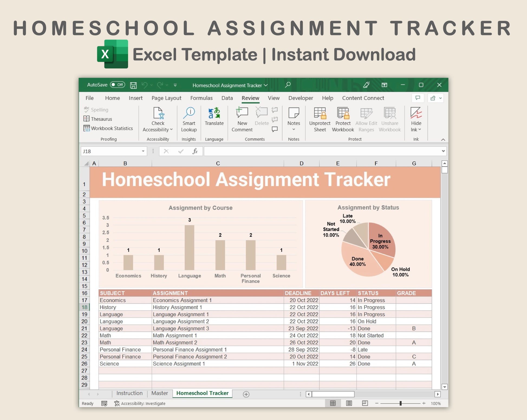Click the vertical scrollbar down arrow
The width and height of the screenshot is (527, 420).
pyautogui.click(x=444, y=387)
